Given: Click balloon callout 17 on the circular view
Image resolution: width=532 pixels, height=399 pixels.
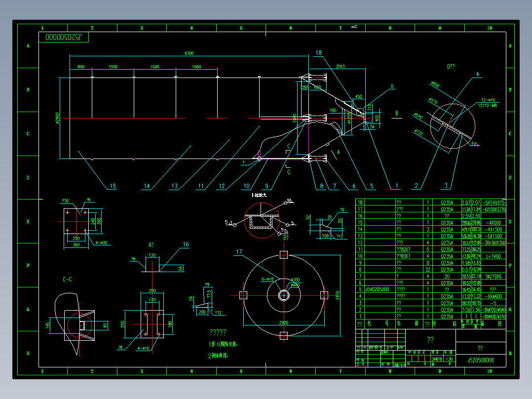Looking at the screenshot, I should (239, 252).
